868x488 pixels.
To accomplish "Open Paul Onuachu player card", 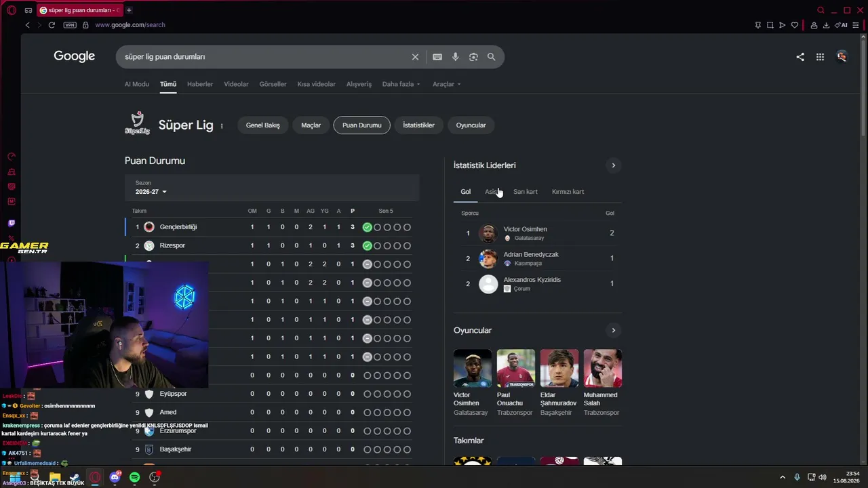I will [515, 383].
